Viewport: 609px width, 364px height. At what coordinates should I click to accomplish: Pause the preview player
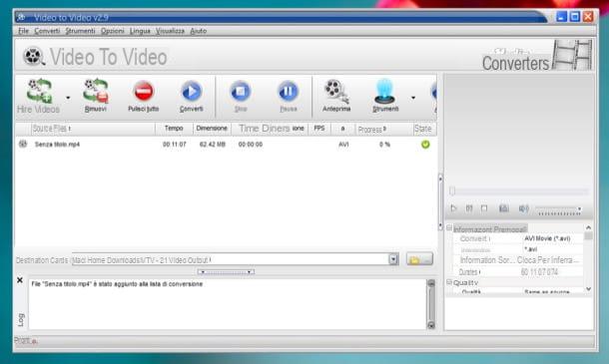pyautogui.click(x=469, y=208)
